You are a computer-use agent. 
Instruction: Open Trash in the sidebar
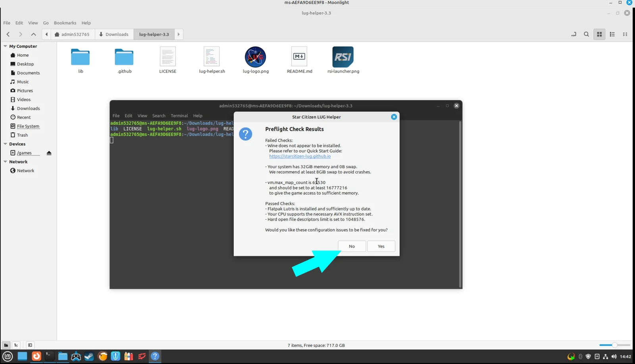(x=22, y=135)
